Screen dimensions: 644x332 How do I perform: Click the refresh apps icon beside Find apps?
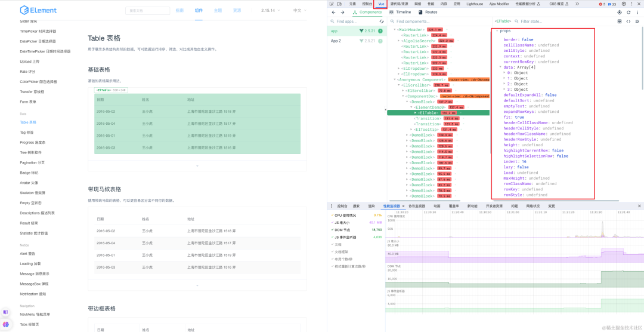[x=381, y=21]
